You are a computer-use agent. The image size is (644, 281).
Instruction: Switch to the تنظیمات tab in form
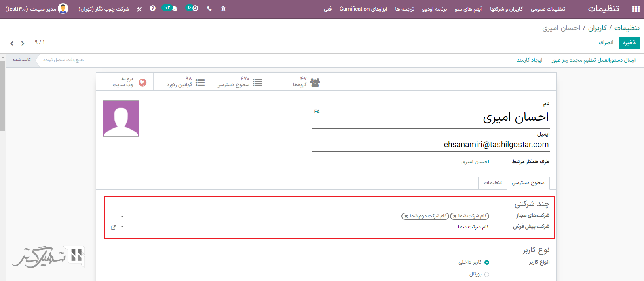pyautogui.click(x=492, y=183)
